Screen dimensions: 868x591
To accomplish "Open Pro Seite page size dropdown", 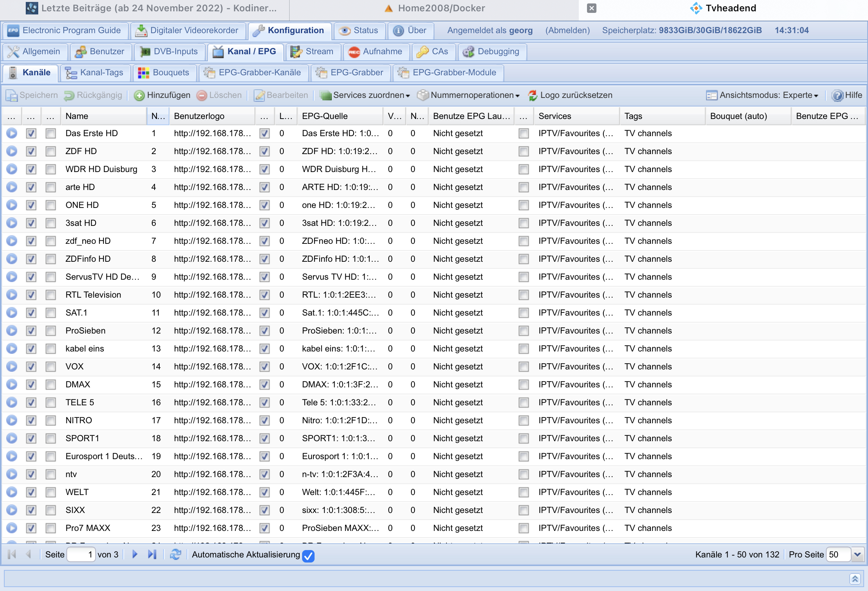I will click(x=857, y=554).
